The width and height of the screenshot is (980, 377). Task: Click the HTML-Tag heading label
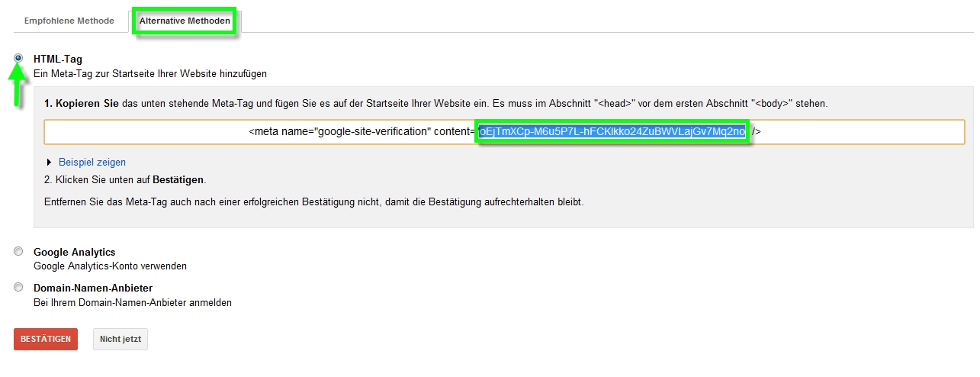coord(58,59)
